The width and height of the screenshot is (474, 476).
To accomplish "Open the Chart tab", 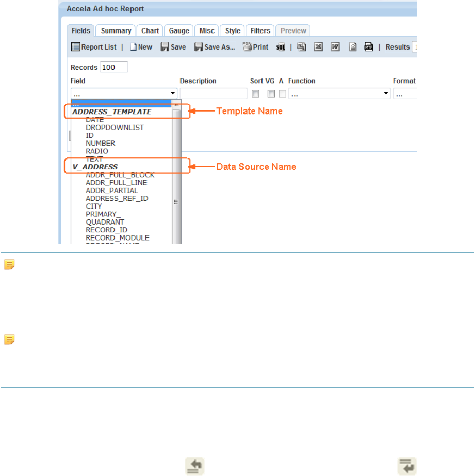I will pyautogui.click(x=150, y=30).
